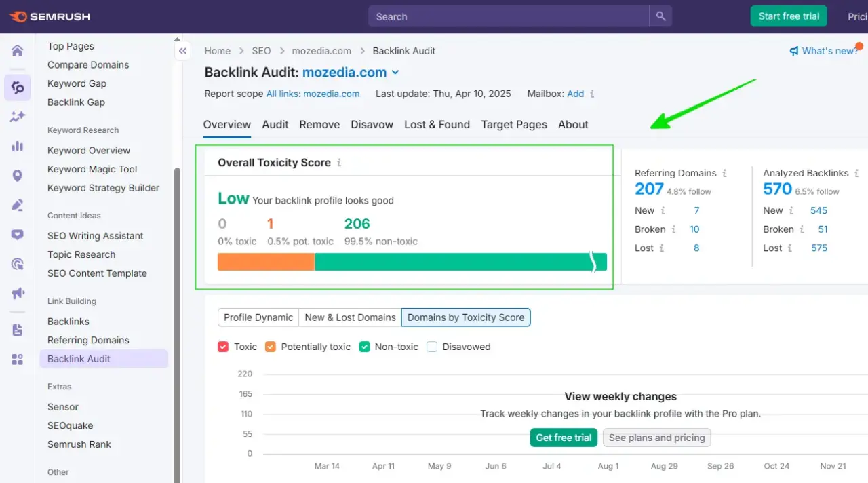Viewport: 868px width, 483px height.
Task: Click the Overall Toxicity Score progress bar
Action: (407, 261)
